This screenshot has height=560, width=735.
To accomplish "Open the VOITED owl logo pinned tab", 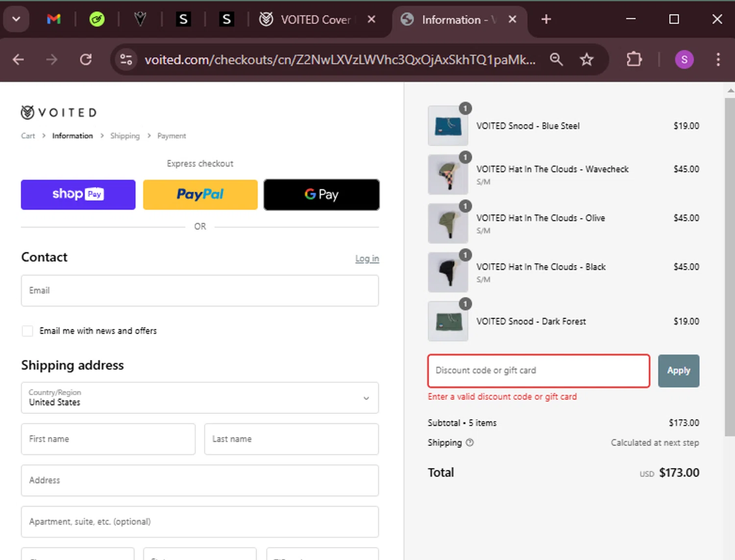I will click(x=140, y=20).
